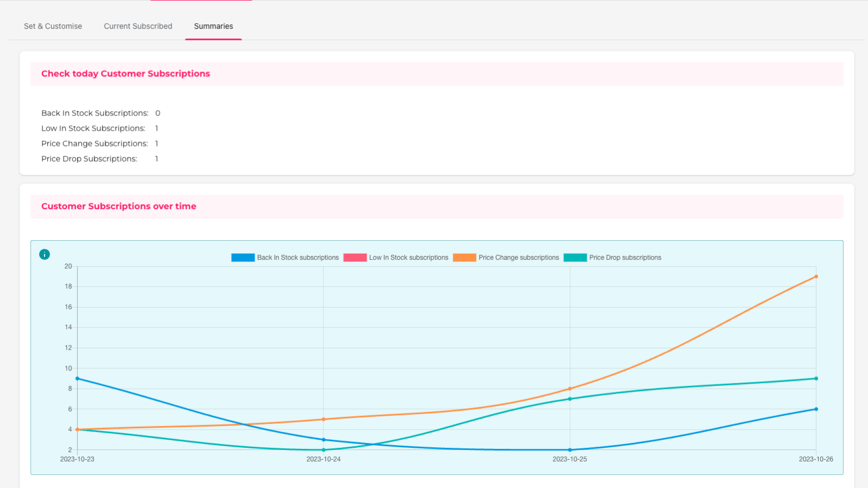This screenshot has height=488, width=868.
Task: Click the teal Price Drop legend swatch
Action: pyautogui.click(x=575, y=258)
